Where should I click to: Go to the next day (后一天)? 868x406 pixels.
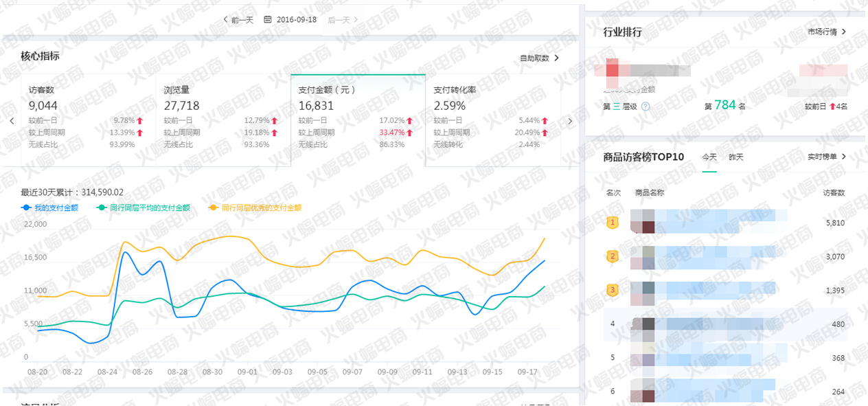coord(343,20)
